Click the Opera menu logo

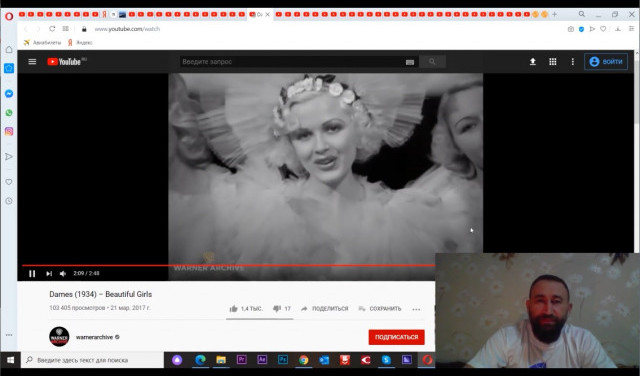[x=9, y=16]
